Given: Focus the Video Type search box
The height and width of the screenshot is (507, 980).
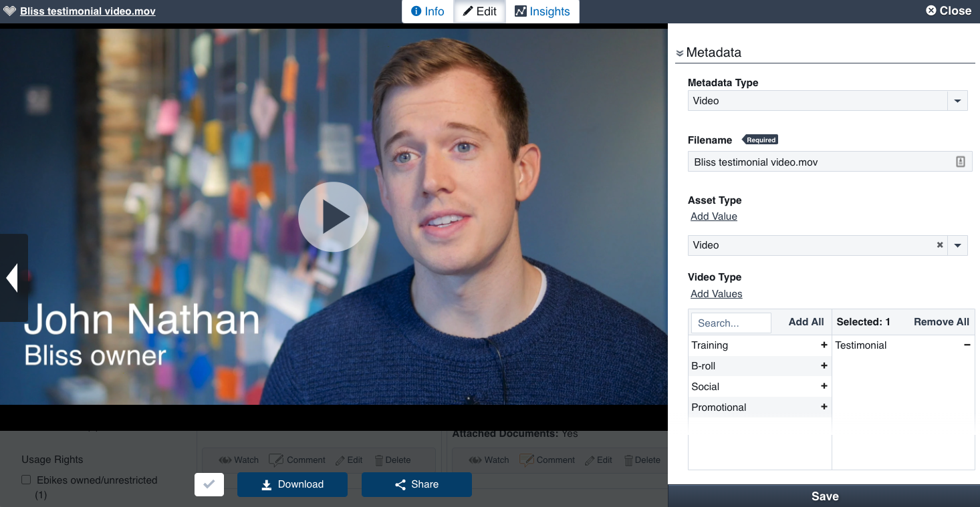Looking at the screenshot, I should pyautogui.click(x=731, y=323).
